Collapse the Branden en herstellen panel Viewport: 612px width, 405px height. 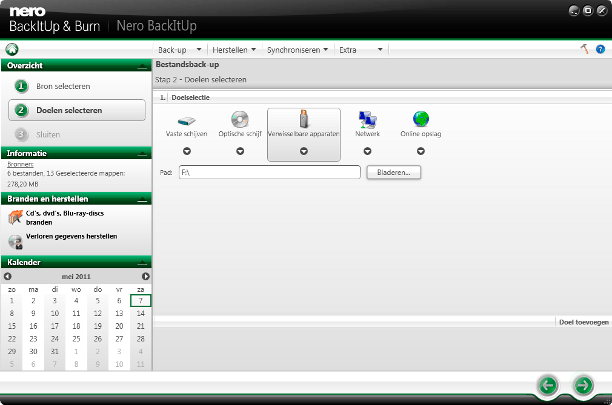[x=142, y=199]
